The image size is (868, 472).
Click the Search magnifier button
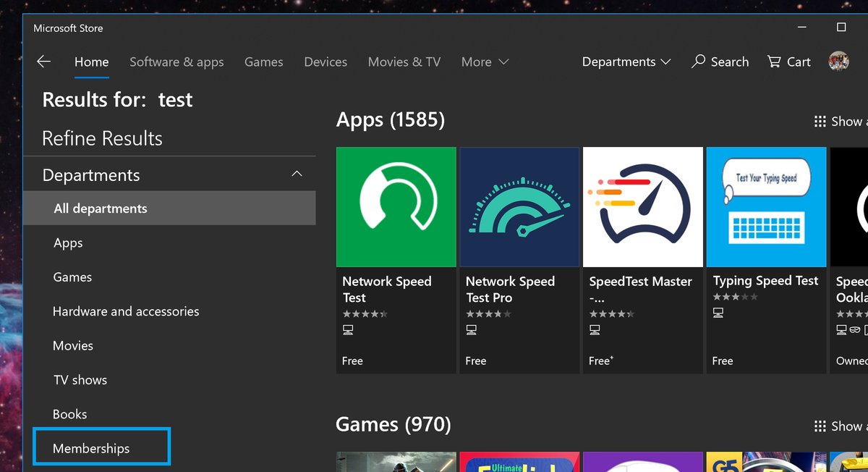pos(720,62)
